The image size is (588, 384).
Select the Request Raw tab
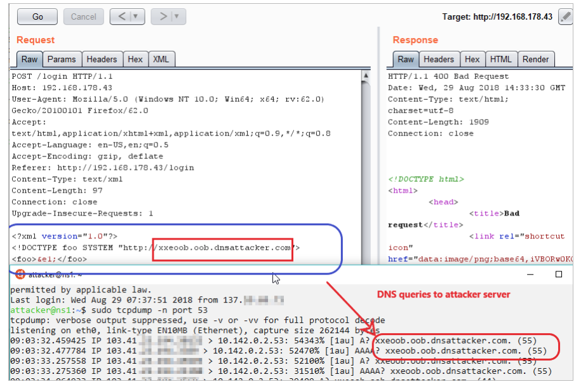pos(30,59)
